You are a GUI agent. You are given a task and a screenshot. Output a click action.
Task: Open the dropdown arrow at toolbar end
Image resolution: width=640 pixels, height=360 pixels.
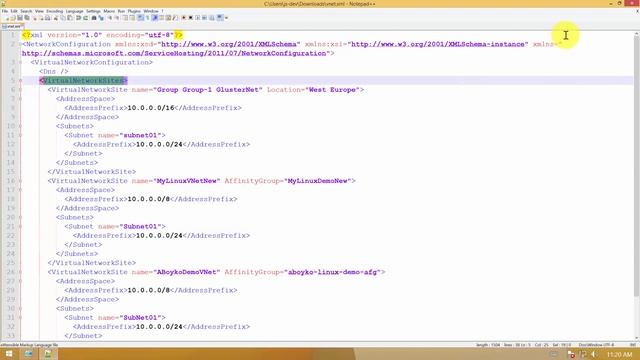(x=227, y=18)
